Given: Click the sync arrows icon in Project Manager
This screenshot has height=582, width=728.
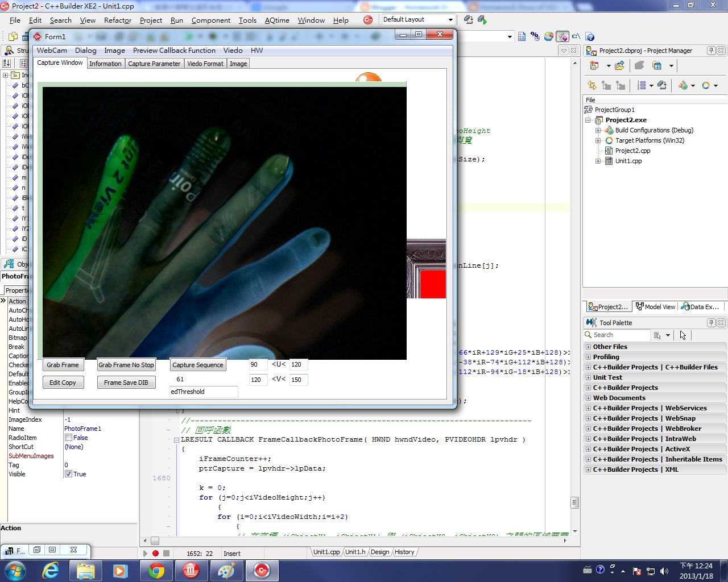Looking at the screenshot, I should [592, 85].
